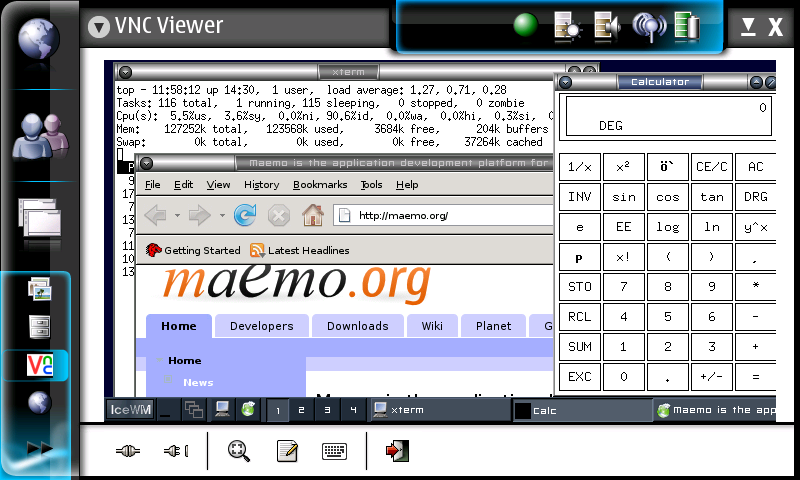
Task: Click the battery status icon
Action: 687,26
